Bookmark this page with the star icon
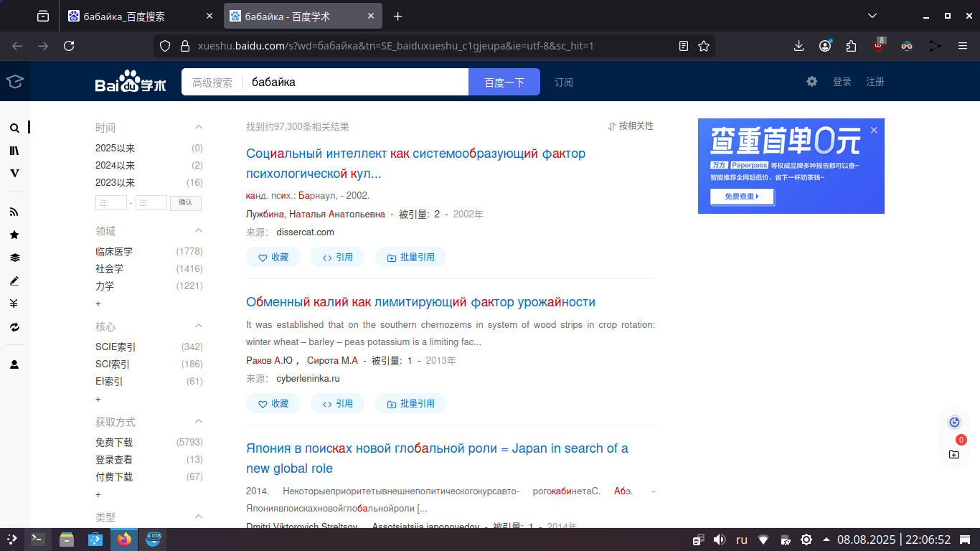Screen dimensions: 980x551 pos(704,46)
